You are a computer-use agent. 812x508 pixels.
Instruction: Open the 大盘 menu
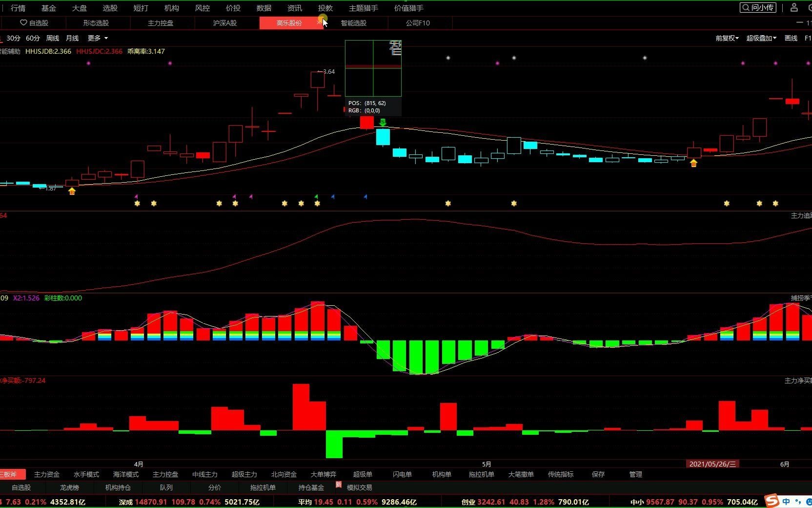coord(80,8)
